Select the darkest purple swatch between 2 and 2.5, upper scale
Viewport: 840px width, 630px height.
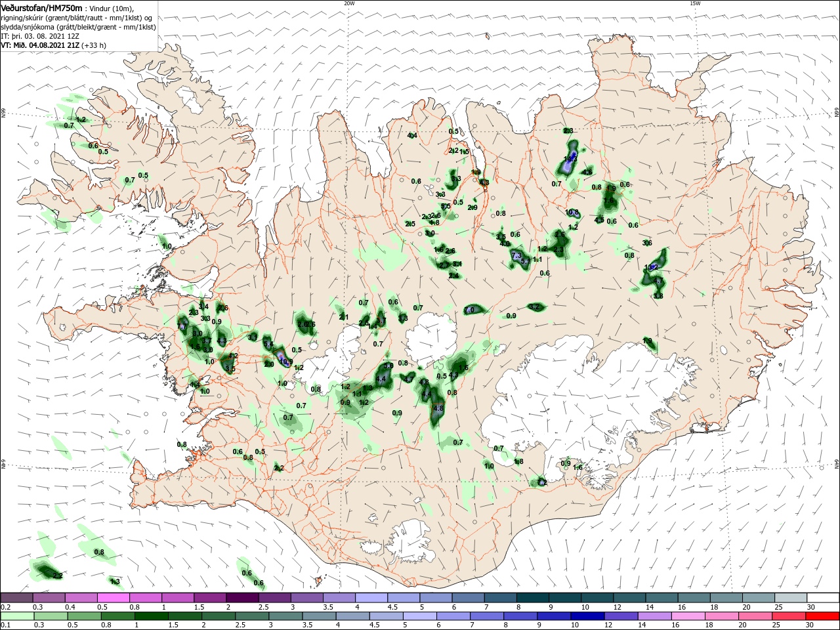coord(242,598)
